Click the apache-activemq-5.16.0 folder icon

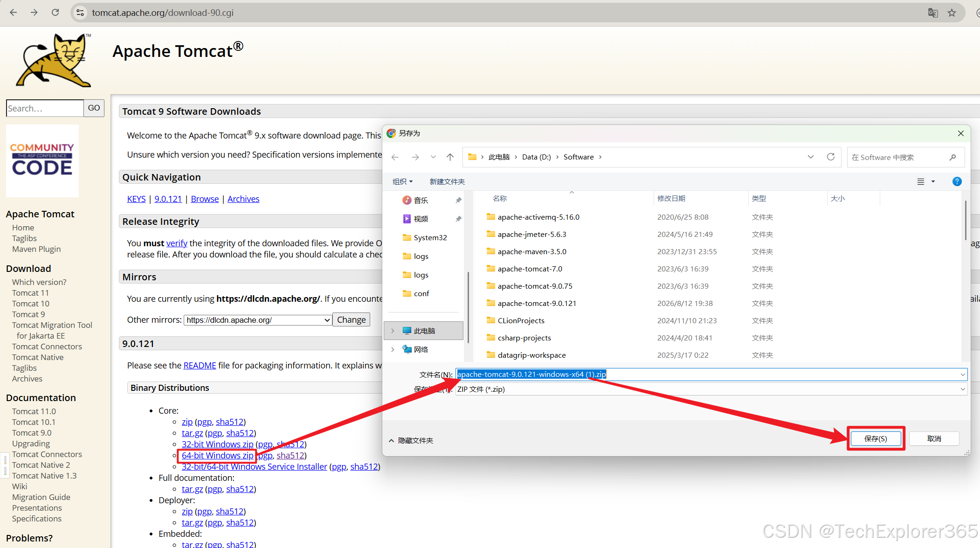coord(490,217)
